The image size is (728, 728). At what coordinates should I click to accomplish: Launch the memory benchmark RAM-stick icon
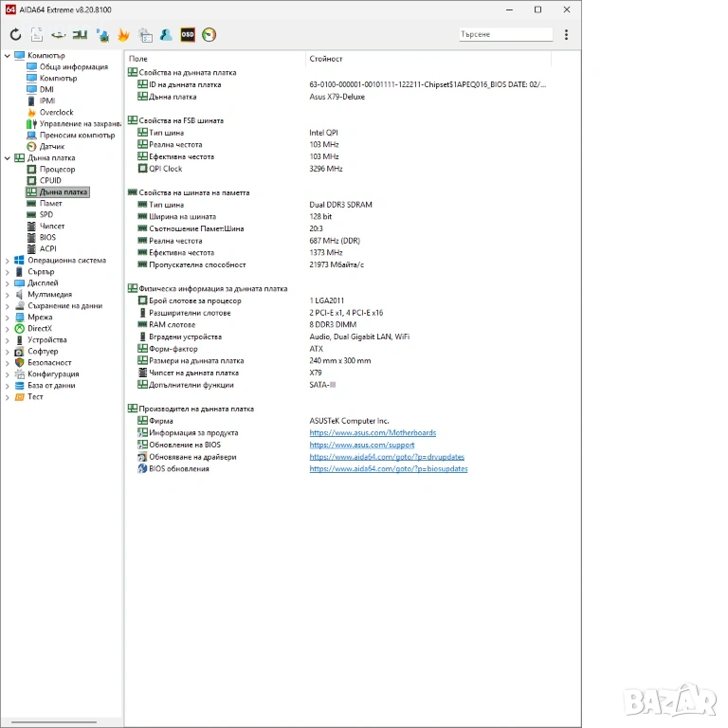(81, 35)
